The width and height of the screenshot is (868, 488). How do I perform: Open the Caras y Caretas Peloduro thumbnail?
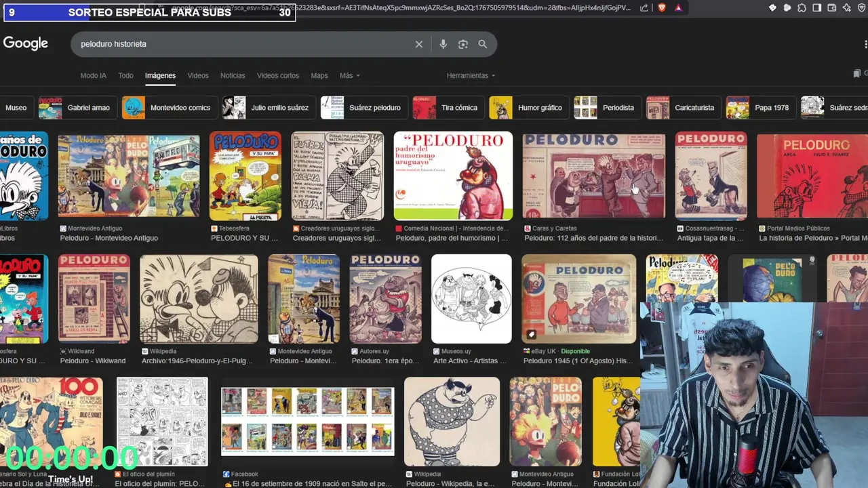pyautogui.click(x=593, y=176)
